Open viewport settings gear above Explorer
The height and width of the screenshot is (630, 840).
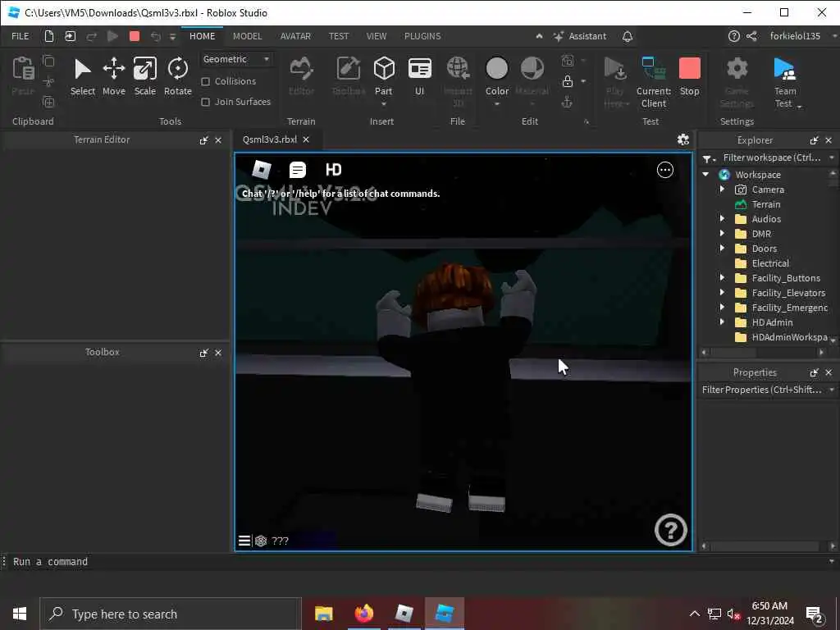point(683,139)
